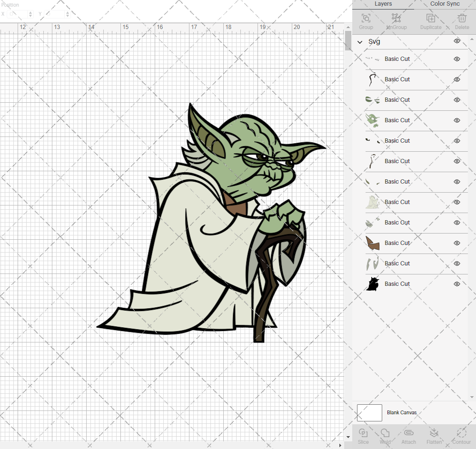Hide the pale cream robe layer
The height and width of the screenshot is (449, 476).
[457, 202]
